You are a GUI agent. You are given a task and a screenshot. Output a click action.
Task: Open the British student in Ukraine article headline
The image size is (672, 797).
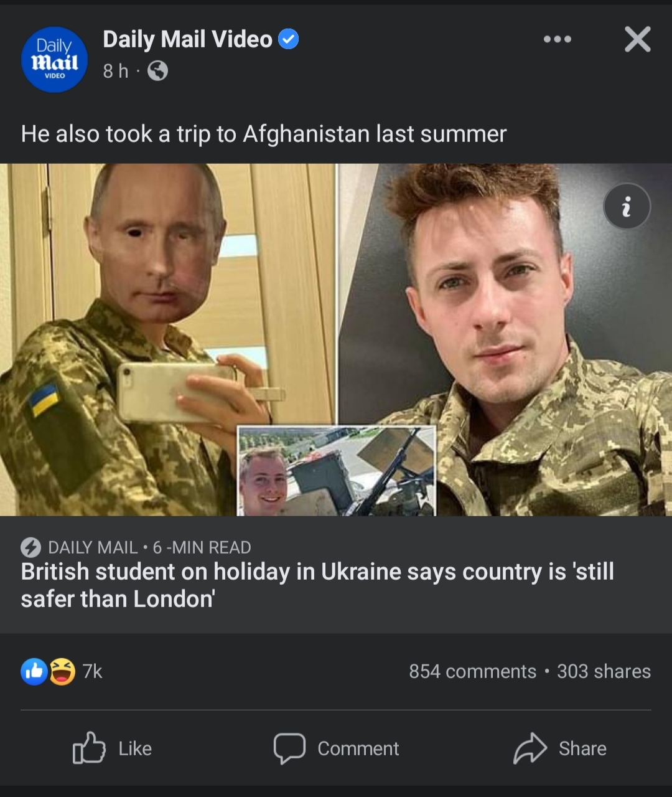(317, 585)
